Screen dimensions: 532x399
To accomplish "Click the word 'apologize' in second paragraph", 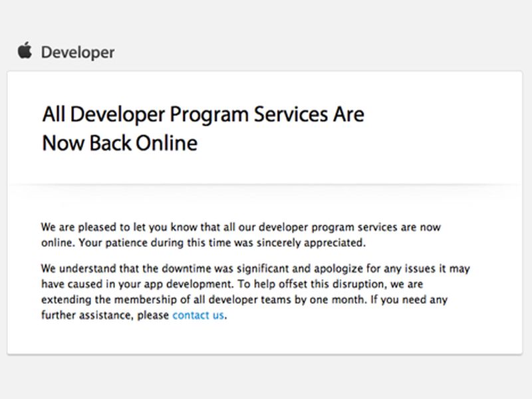I will pos(338,269).
